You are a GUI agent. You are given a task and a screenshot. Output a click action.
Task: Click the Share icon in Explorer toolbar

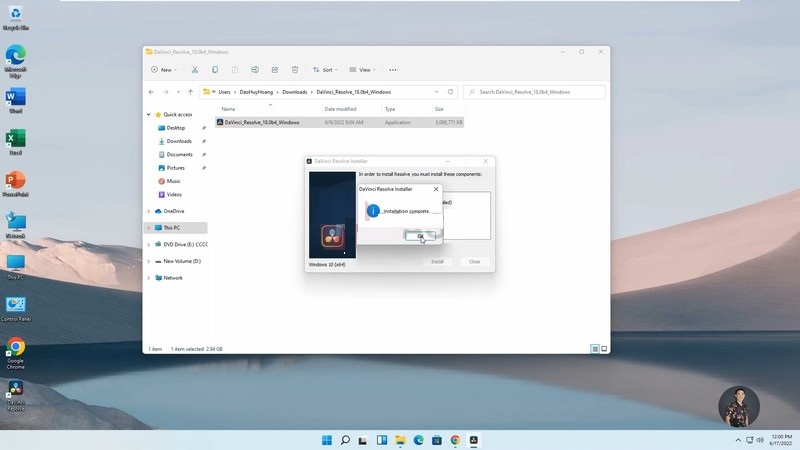click(274, 69)
